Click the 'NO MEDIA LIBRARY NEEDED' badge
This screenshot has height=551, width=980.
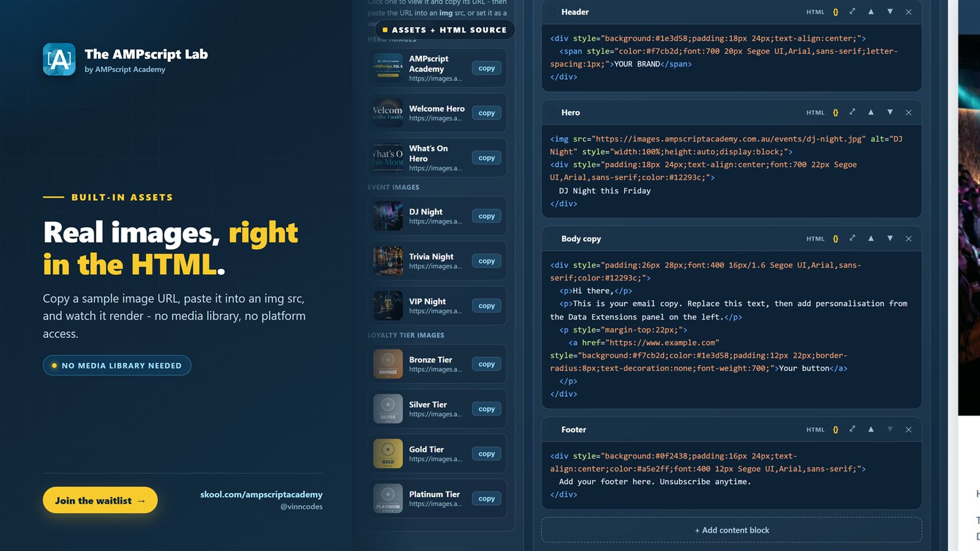pos(117,365)
